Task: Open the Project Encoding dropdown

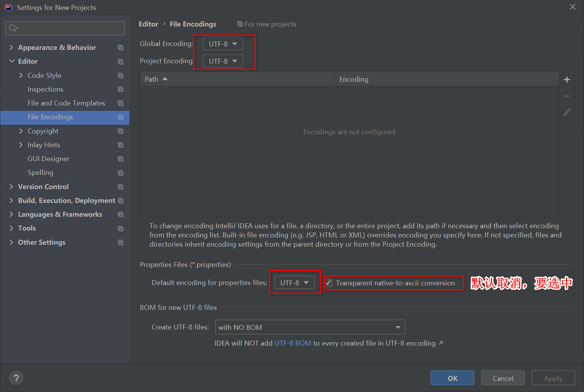Action: pos(222,61)
